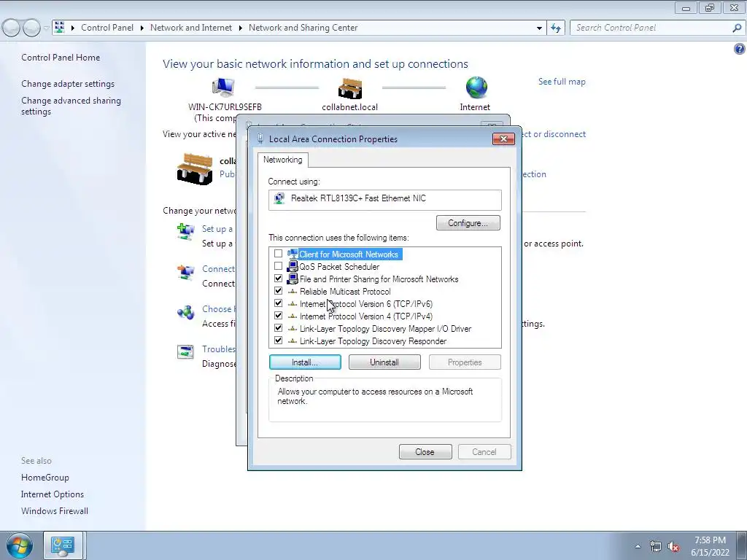
Task: Click the Install... button
Action: (x=305, y=362)
